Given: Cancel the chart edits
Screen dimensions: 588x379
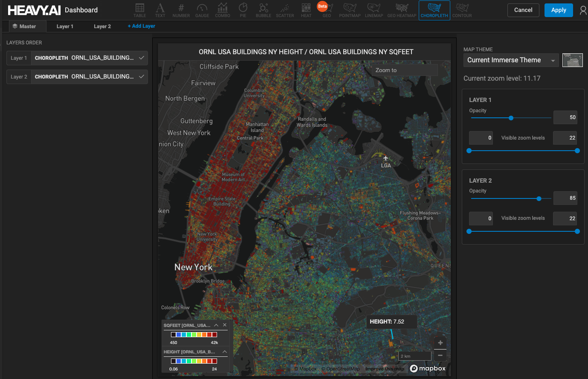Looking at the screenshot, I should point(523,10).
